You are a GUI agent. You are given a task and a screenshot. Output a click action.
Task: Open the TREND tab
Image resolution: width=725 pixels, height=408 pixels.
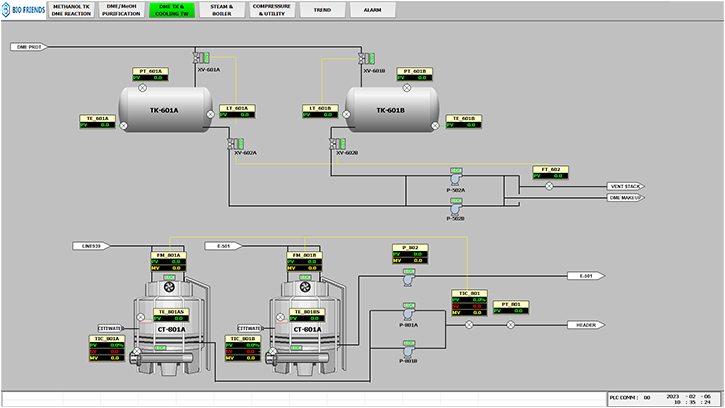tap(322, 10)
